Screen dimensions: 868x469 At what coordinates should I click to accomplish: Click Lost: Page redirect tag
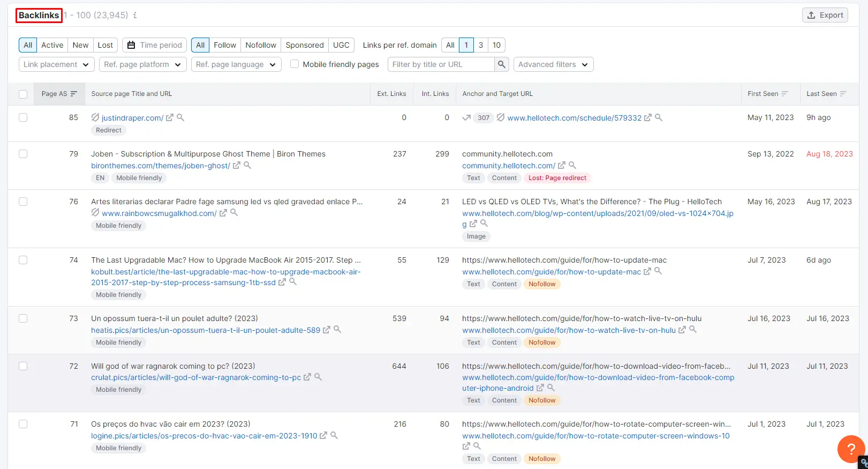point(557,178)
